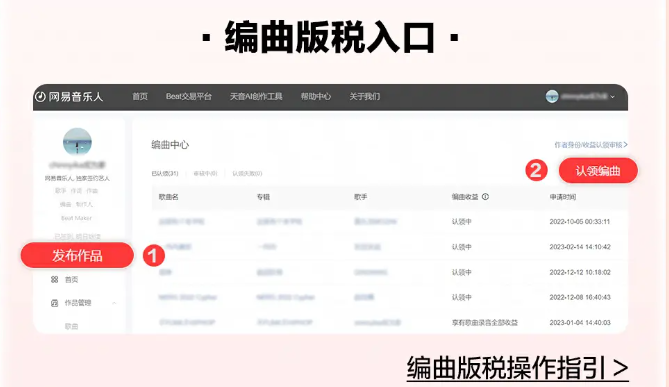Click the 编曲收益 info icon
The height and width of the screenshot is (387, 669).
(485, 197)
